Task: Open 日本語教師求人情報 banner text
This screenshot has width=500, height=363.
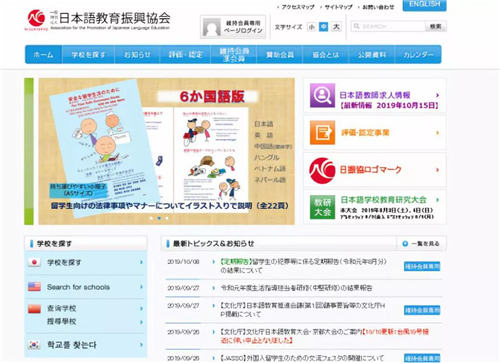Action: [x=375, y=95]
